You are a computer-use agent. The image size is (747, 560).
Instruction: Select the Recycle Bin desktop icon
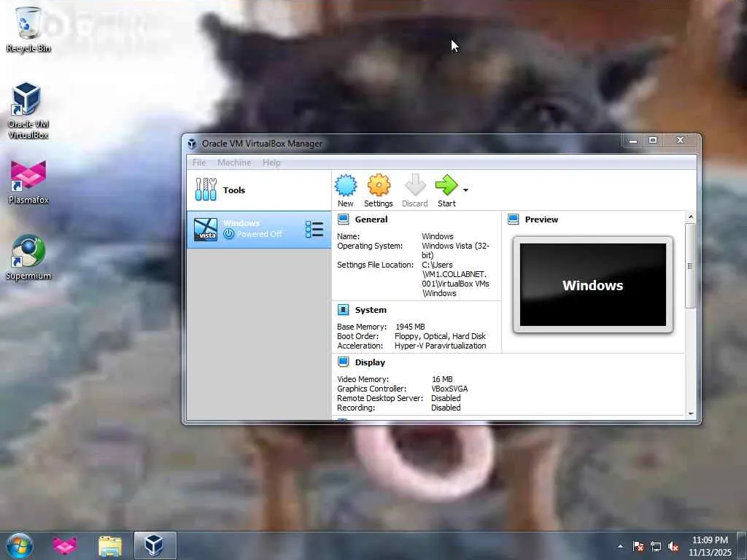coord(28,29)
